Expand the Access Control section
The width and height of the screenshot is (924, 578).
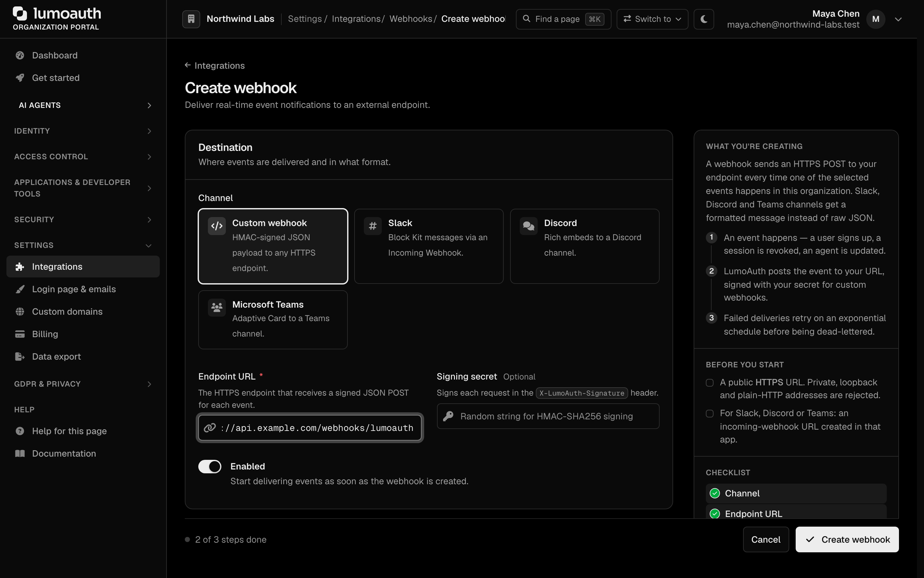[x=83, y=157]
